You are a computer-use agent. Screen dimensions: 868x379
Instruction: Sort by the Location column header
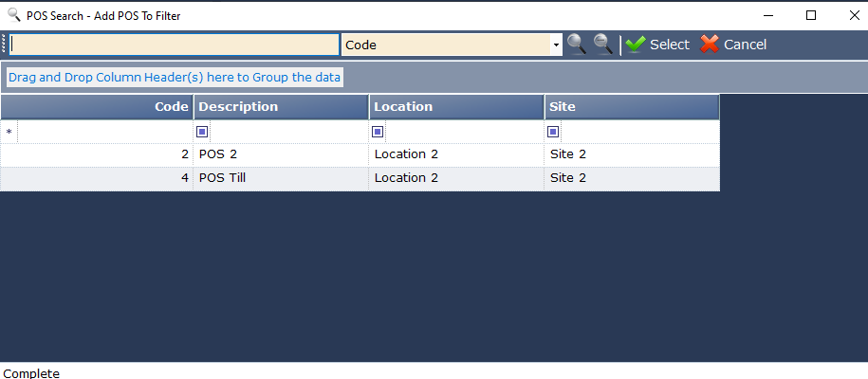456,107
